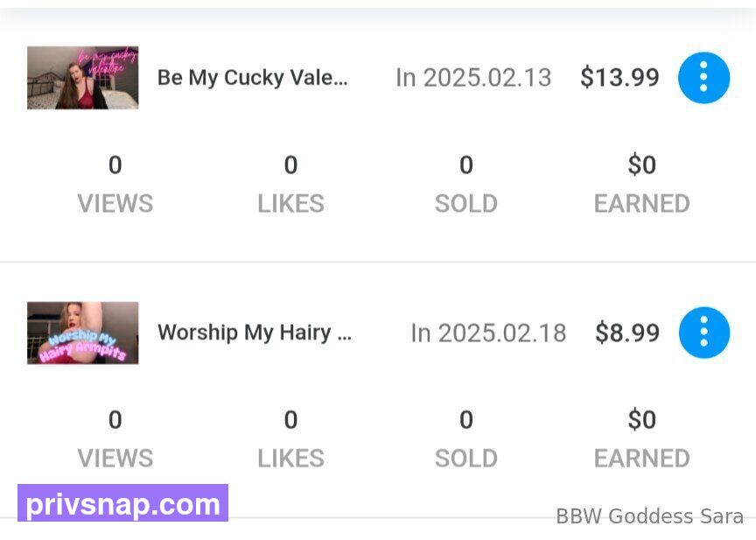Click LIKES count of second video
The width and height of the screenshot is (756, 540).
[290, 420]
